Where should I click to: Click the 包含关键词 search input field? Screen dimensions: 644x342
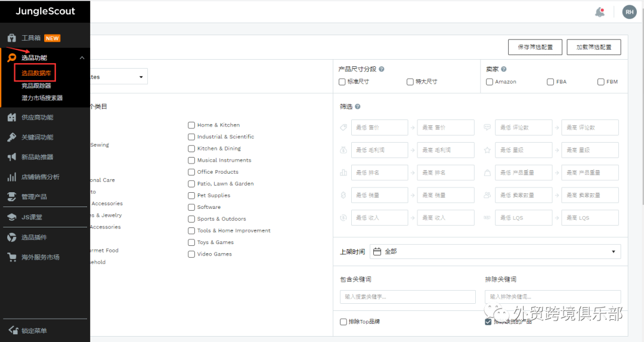coord(407,297)
